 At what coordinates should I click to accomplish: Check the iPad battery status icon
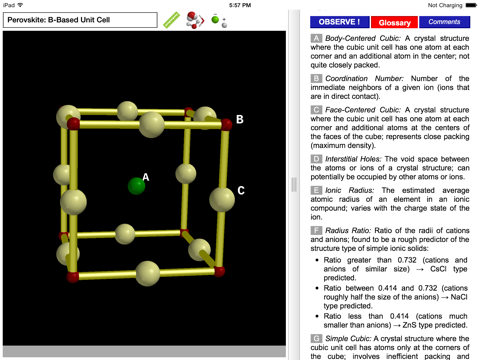tap(471, 5)
